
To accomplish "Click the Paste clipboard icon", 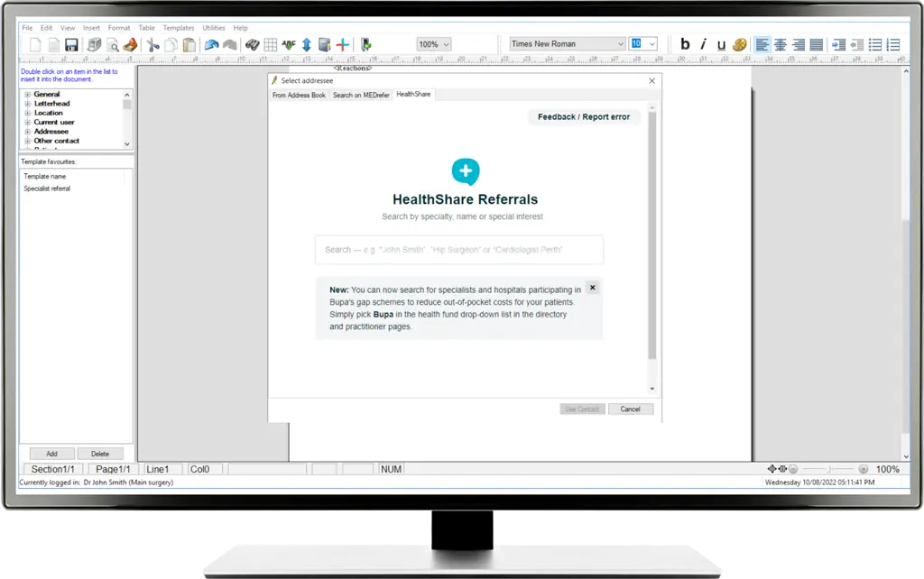I will coord(189,44).
